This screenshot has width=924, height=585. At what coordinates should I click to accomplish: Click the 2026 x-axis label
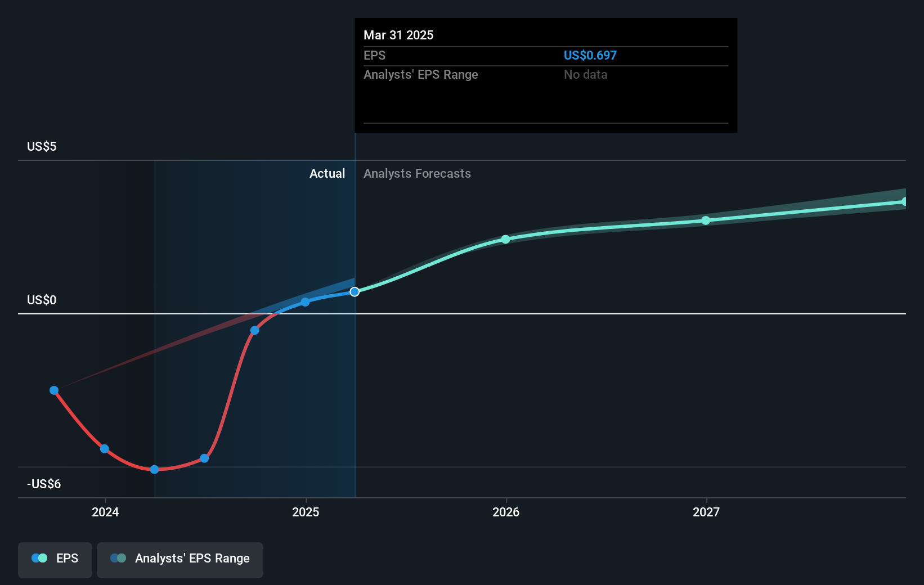(x=506, y=512)
